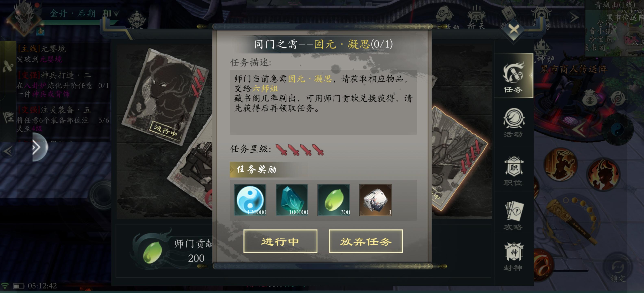Select the 职位 sidebar icon
This screenshot has width=644, height=293.
[x=513, y=171]
